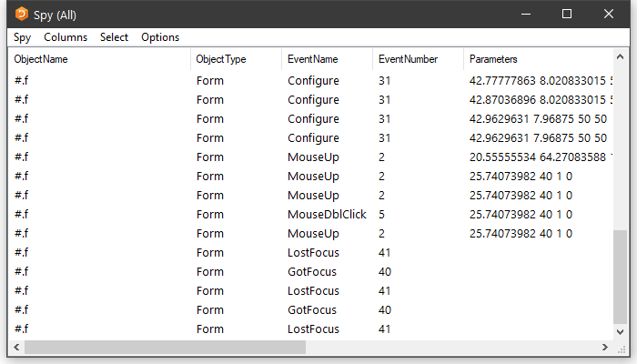Select the MouseDblClick event row
The height and width of the screenshot is (364, 637).
326,215
